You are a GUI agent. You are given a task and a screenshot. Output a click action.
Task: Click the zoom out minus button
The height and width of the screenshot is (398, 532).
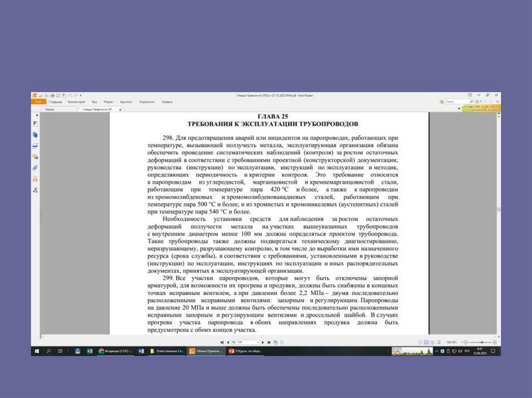tap(466, 342)
